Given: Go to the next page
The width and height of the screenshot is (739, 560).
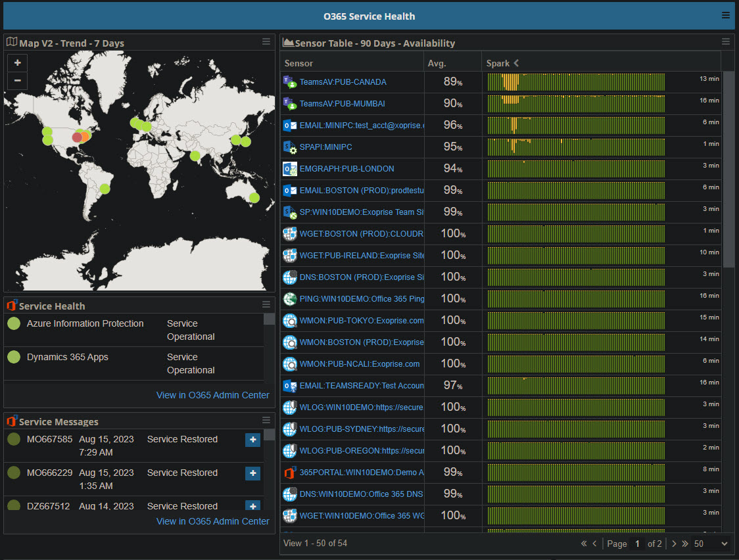Looking at the screenshot, I should click(674, 544).
